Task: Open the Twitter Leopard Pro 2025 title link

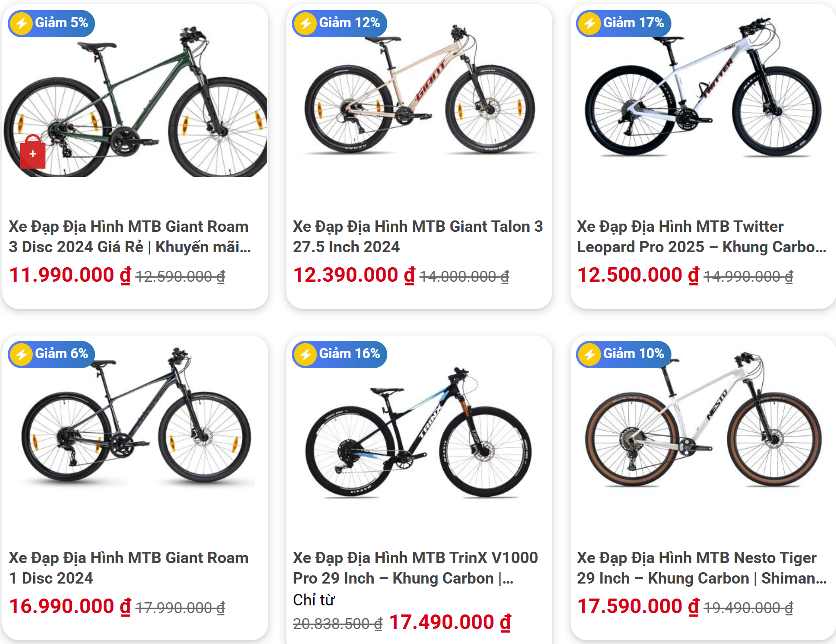Action: click(x=701, y=237)
